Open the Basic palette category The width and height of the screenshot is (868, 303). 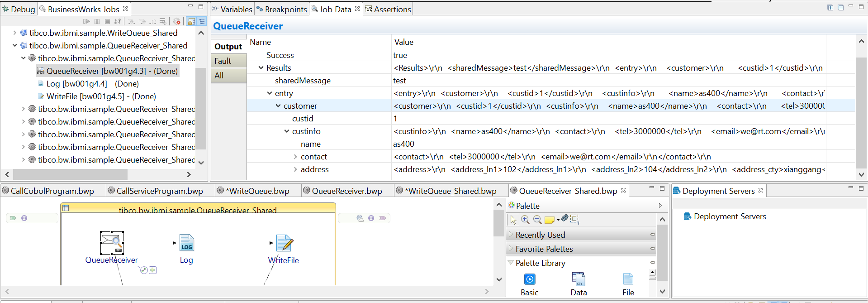coord(529,284)
